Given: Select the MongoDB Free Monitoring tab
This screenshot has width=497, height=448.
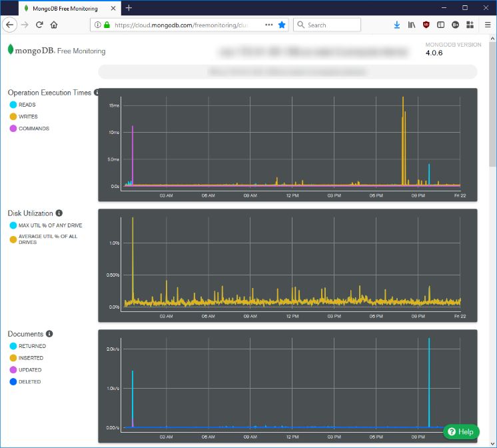Looking at the screenshot, I should [67, 8].
